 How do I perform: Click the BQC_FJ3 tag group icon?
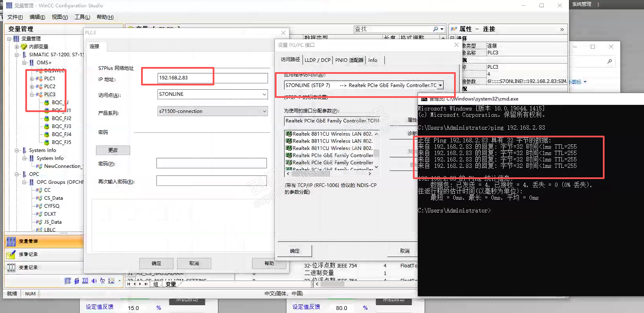coord(47,126)
